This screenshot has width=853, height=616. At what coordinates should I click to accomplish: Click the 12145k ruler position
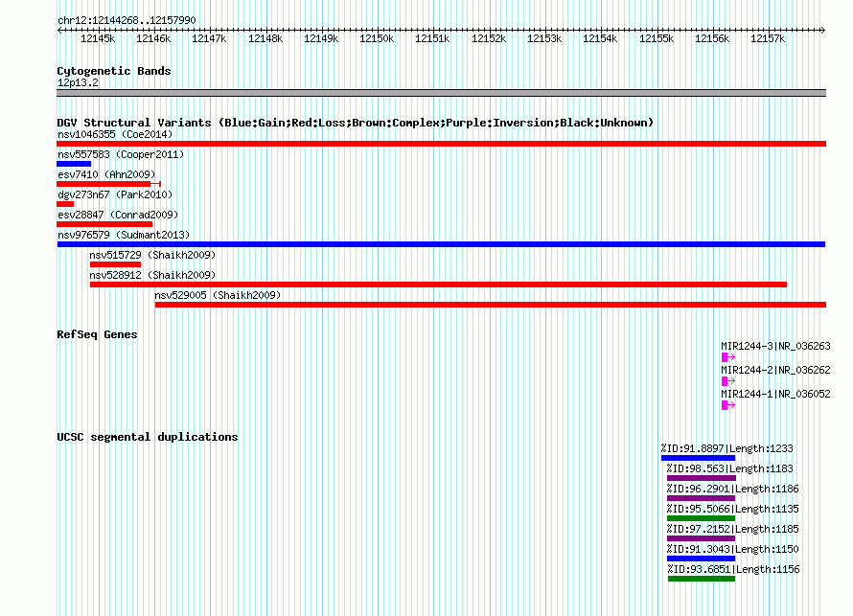(98, 38)
